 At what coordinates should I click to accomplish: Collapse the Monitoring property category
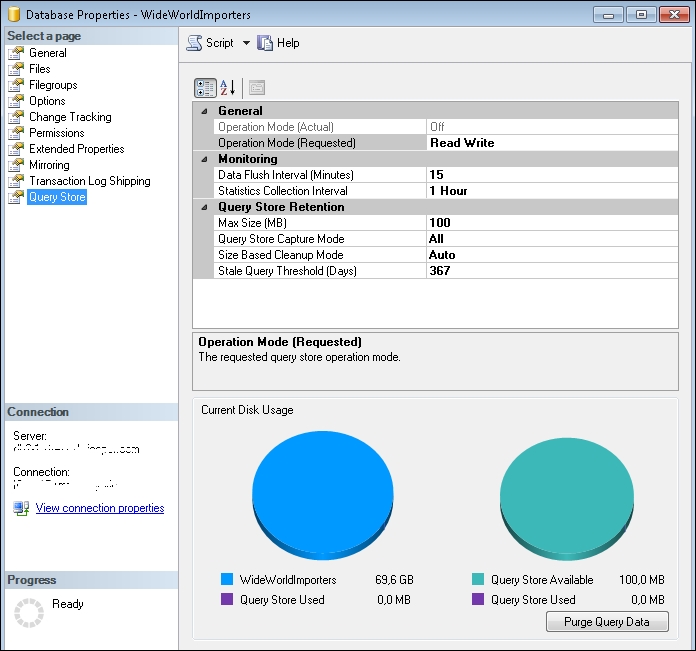coord(204,159)
